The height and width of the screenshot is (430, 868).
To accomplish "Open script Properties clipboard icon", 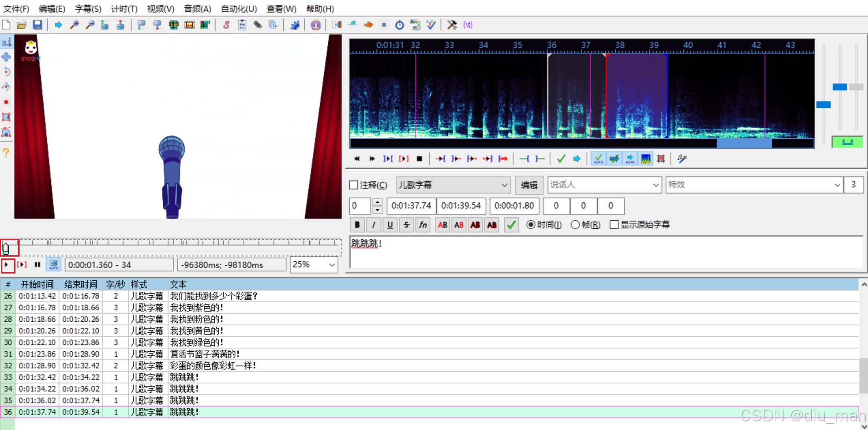I will pyautogui.click(x=242, y=25).
